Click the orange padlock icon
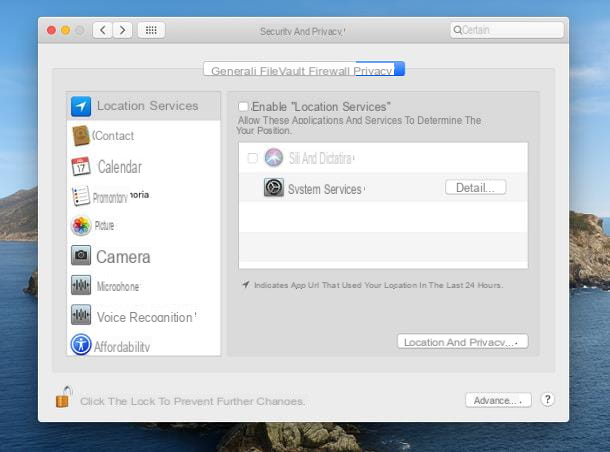The image size is (610, 452). tap(64, 397)
